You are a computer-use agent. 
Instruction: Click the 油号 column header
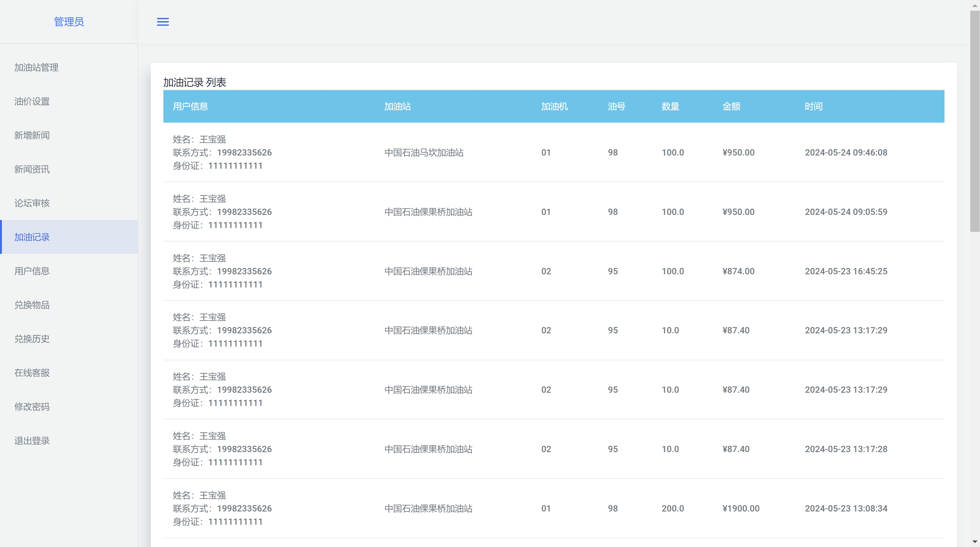pyautogui.click(x=617, y=107)
